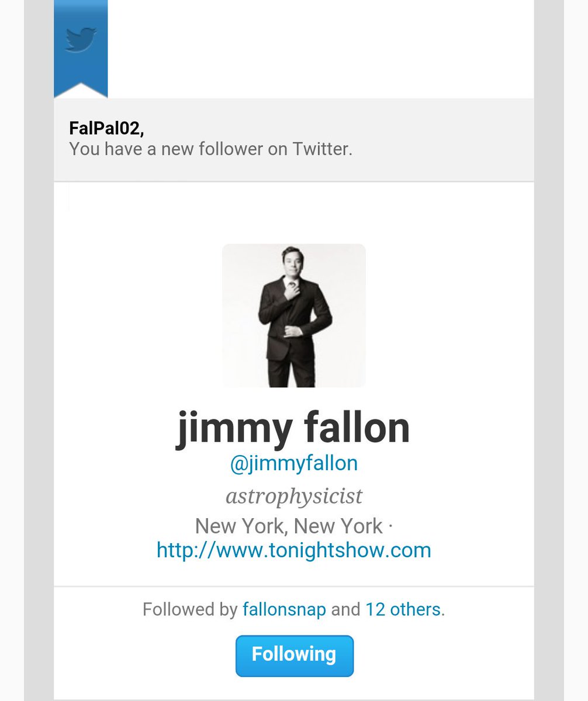588x701 pixels.
Task: Click the gray margin left of the email
Action: 39,350
